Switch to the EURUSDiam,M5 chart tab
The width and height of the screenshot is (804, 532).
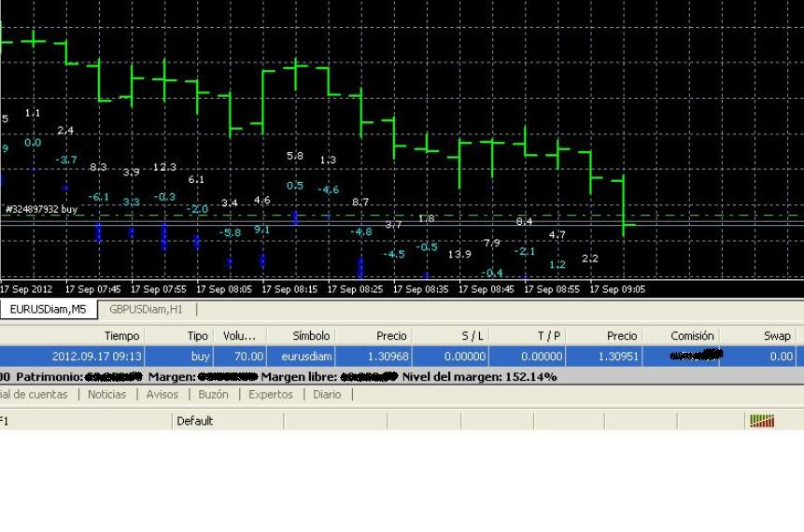(49, 310)
